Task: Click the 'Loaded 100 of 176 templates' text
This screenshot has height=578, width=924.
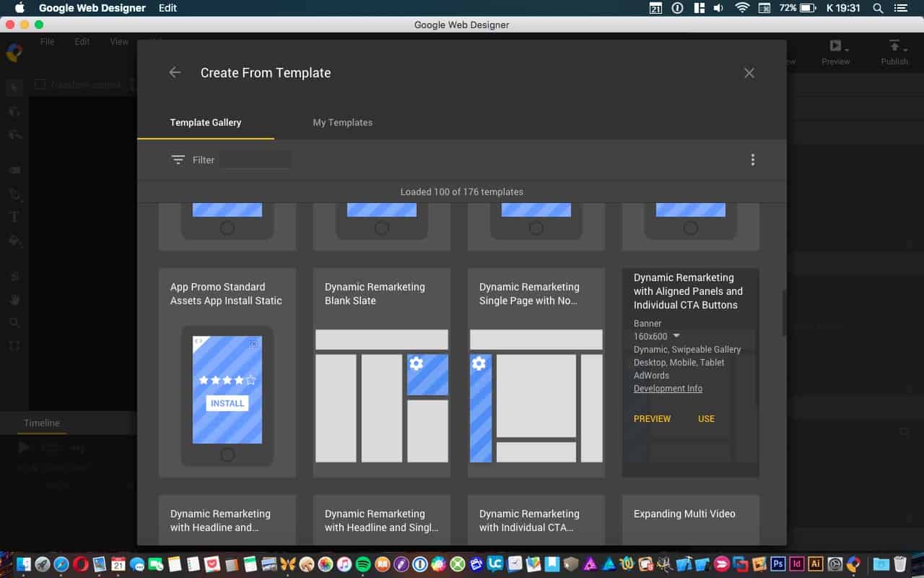Action: pyautogui.click(x=462, y=191)
